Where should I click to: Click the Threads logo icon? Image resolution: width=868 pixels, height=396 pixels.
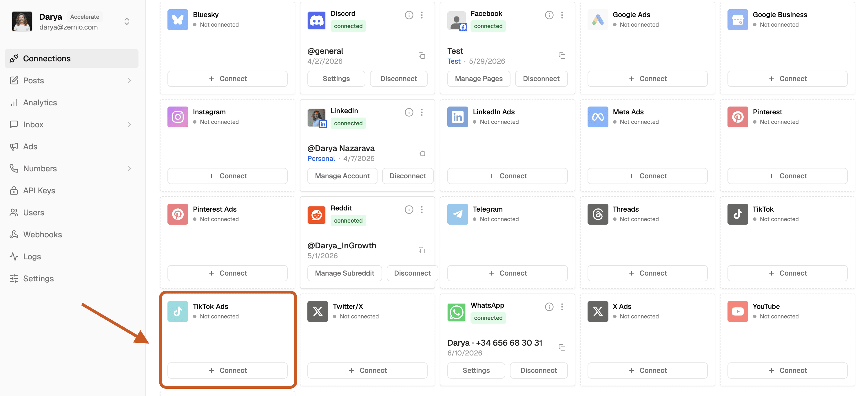pos(597,214)
